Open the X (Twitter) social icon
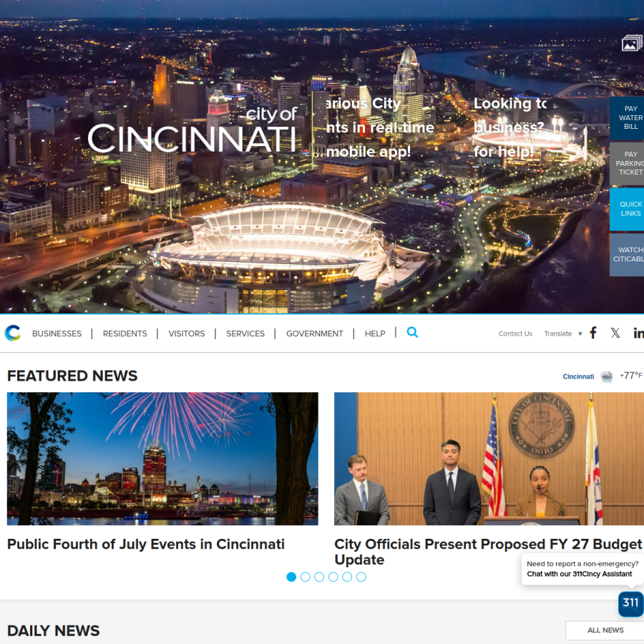Screen dimensions: 644x644 pos(615,333)
